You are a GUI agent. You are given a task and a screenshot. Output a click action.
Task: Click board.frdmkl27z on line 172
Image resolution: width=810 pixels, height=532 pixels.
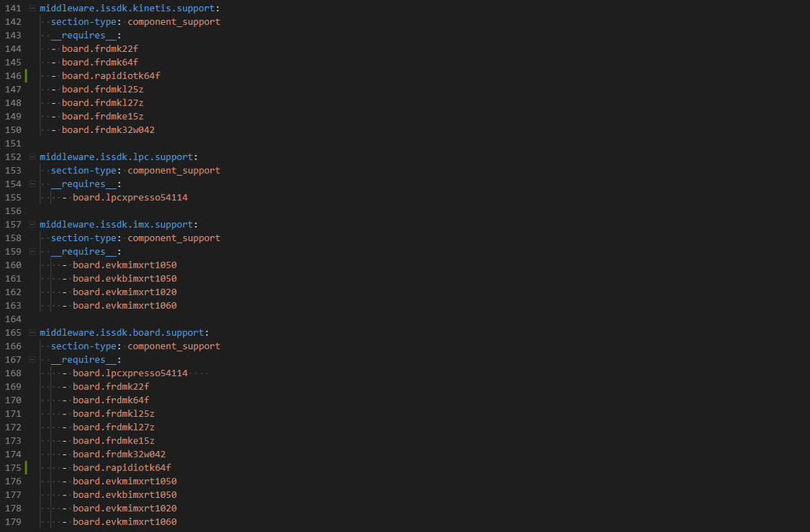click(114, 427)
